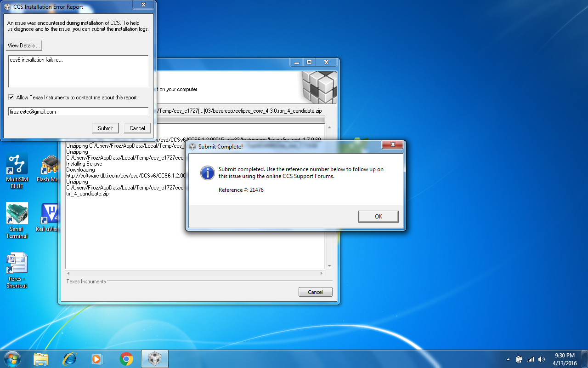Cancel the installer at the bottom of setup window
This screenshot has width=588, height=368.
pos(315,292)
